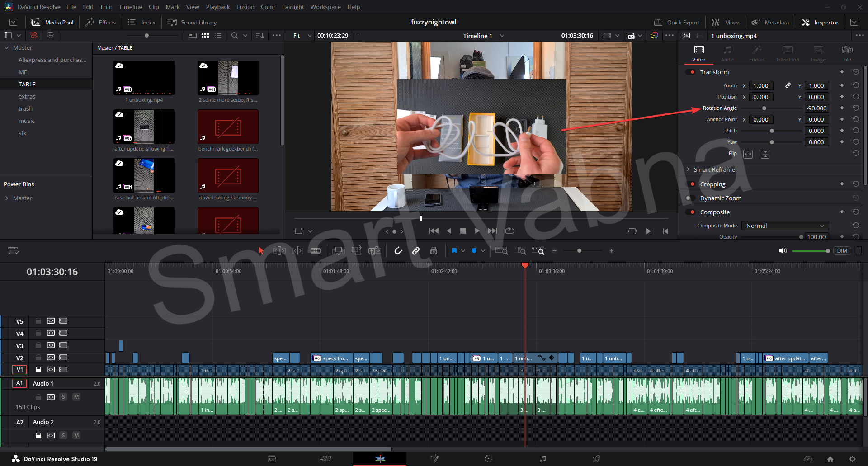The height and width of the screenshot is (466, 868).
Task: Solo the Audio 1 track
Action: click(63, 397)
